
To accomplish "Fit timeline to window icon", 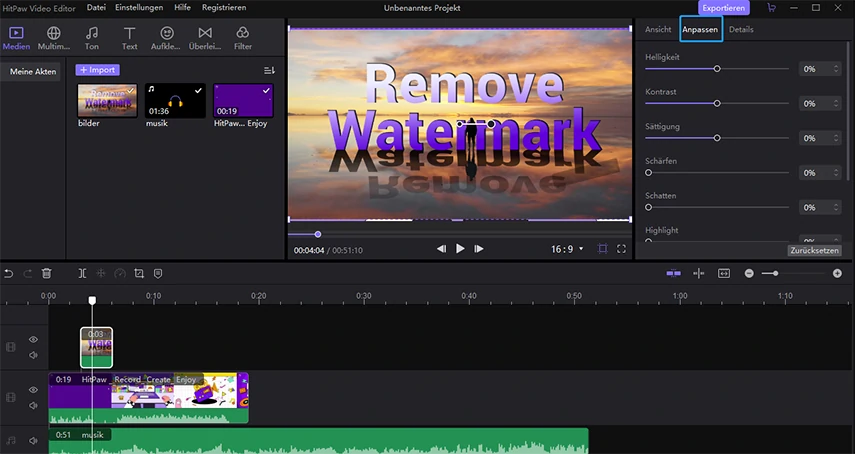I will point(724,274).
